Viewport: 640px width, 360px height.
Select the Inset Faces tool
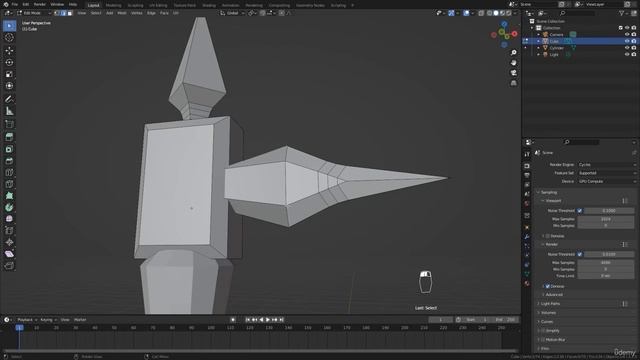coord(9,149)
